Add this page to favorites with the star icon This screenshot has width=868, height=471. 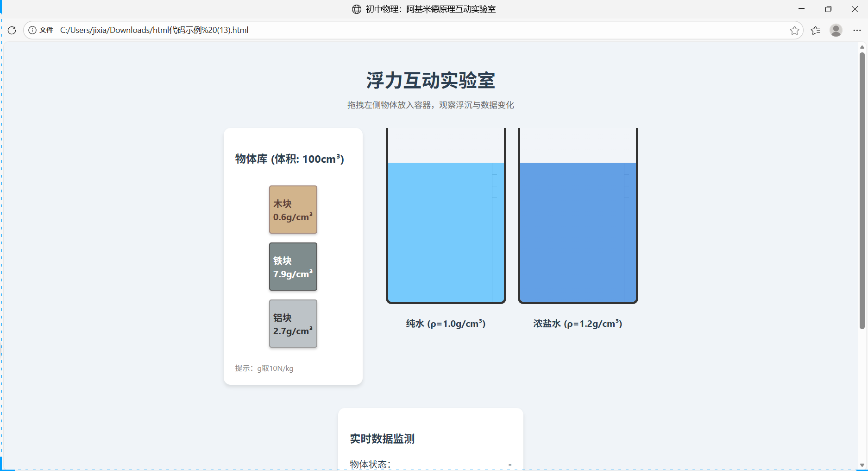coord(795,30)
